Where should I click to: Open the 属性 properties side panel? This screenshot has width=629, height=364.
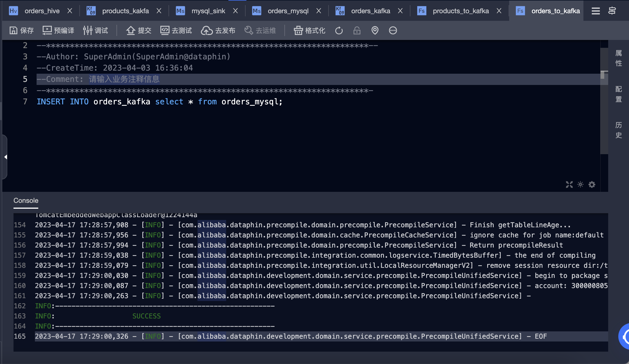[619, 58]
